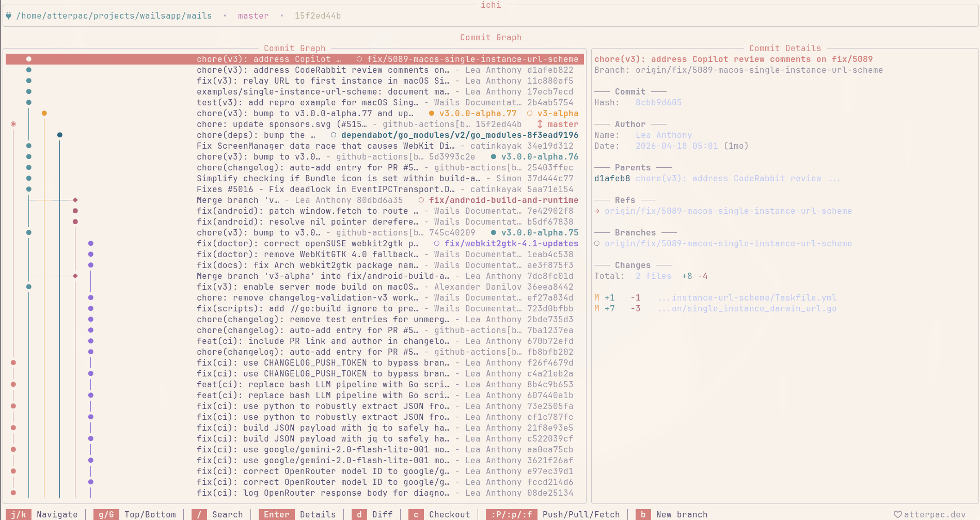
Task: Click the repository path in header
Action: click(x=114, y=15)
